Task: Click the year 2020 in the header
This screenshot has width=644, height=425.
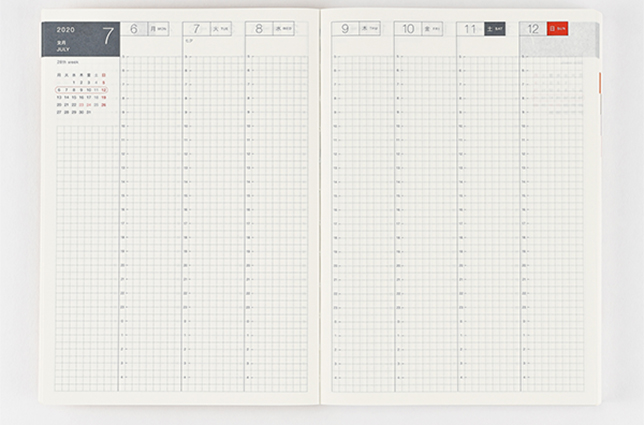Action: [x=66, y=30]
